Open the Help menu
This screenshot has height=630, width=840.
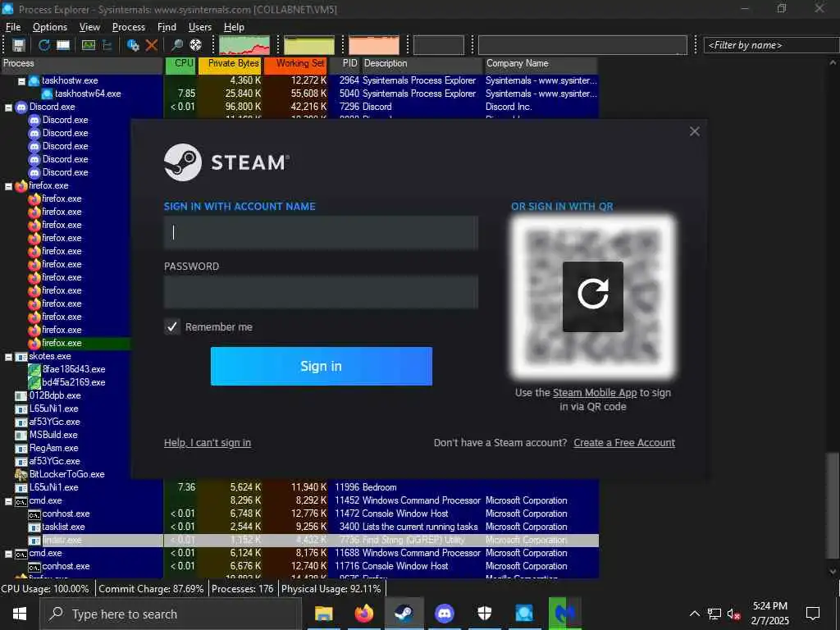pos(234,27)
